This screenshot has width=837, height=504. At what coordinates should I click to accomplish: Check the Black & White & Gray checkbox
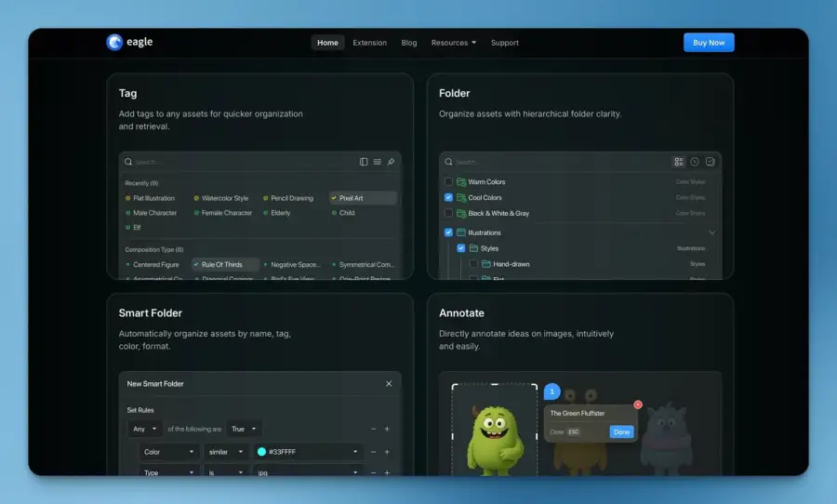click(448, 213)
